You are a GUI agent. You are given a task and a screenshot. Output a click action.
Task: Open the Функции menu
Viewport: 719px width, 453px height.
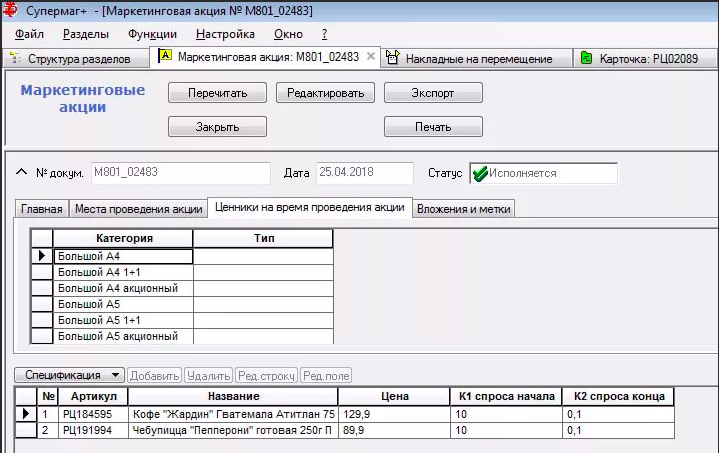point(152,34)
